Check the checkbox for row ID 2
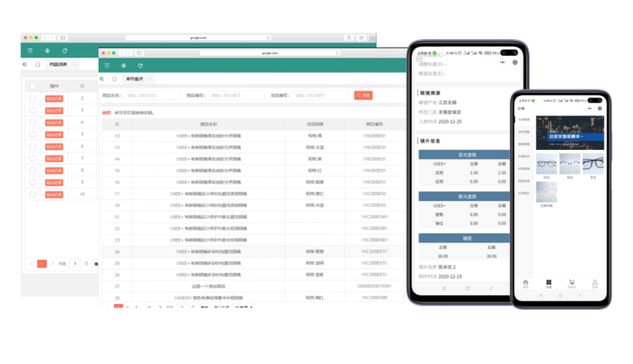 coord(33,98)
